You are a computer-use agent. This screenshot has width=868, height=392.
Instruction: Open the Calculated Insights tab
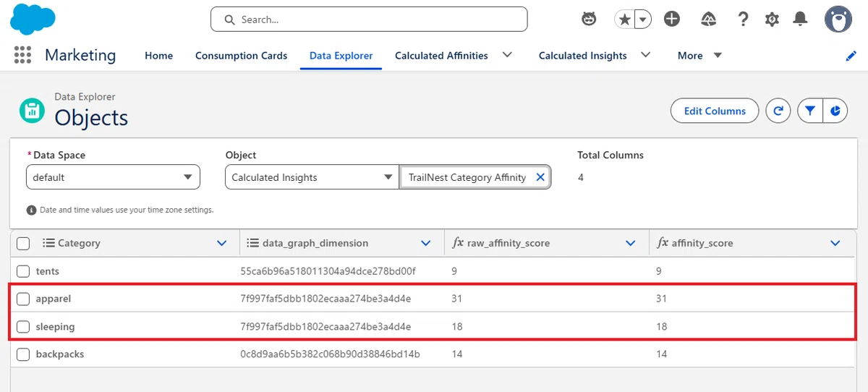(x=583, y=56)
